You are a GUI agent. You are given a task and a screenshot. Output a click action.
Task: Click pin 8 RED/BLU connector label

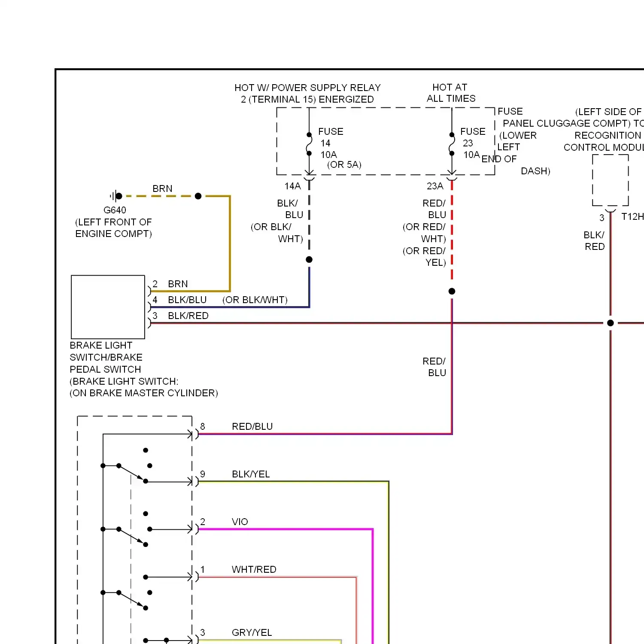tap(236, 426)
